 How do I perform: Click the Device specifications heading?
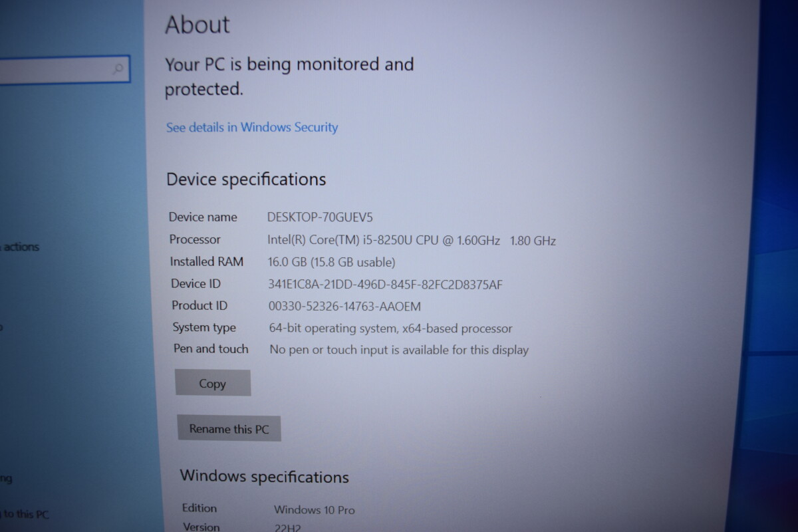click(246, 180)
